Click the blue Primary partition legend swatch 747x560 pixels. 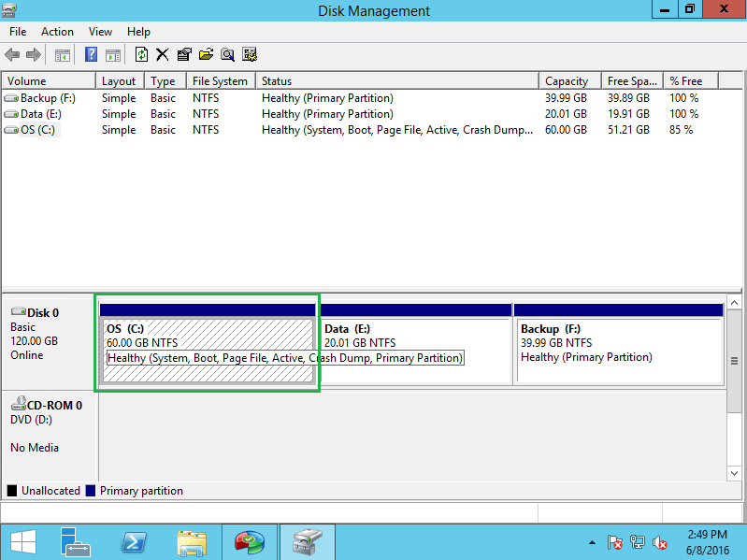click(91, 491)
